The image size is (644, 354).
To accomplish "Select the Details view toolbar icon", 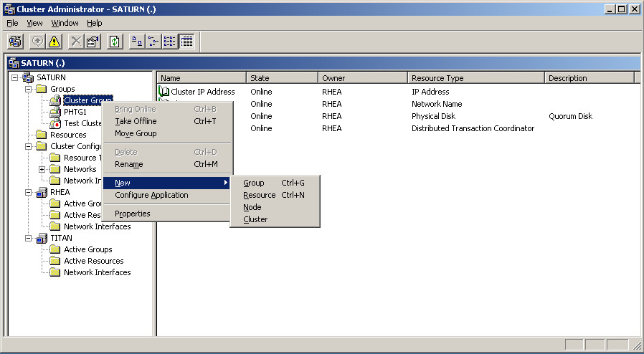I will coord(186,42).
